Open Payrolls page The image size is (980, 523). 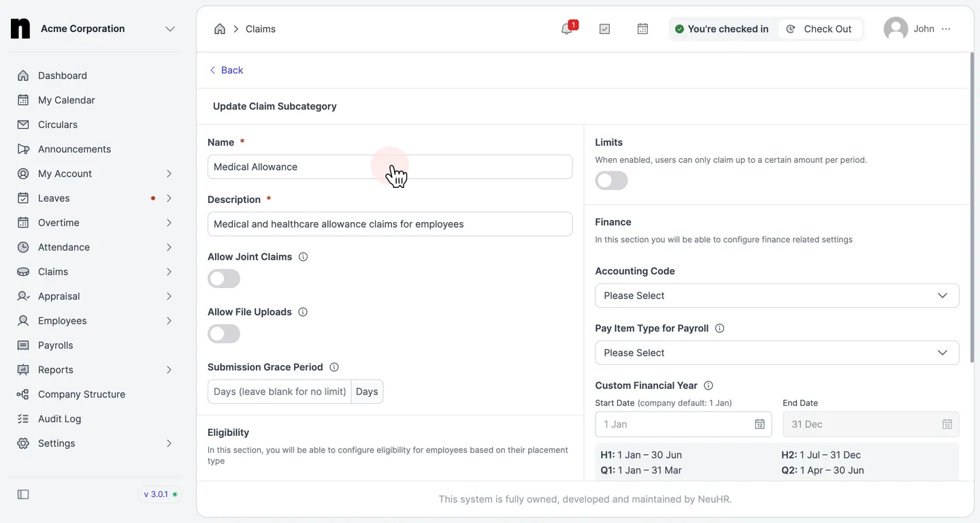56,345
